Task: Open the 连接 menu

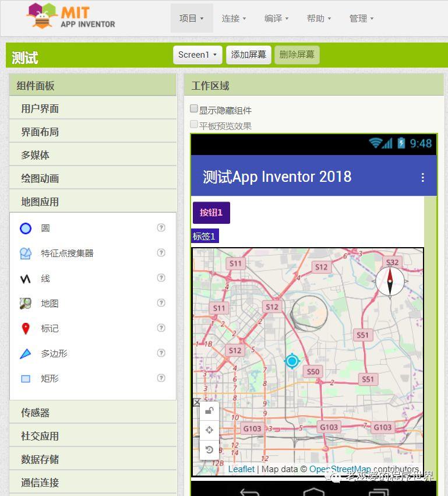Action: pos(234,18)
